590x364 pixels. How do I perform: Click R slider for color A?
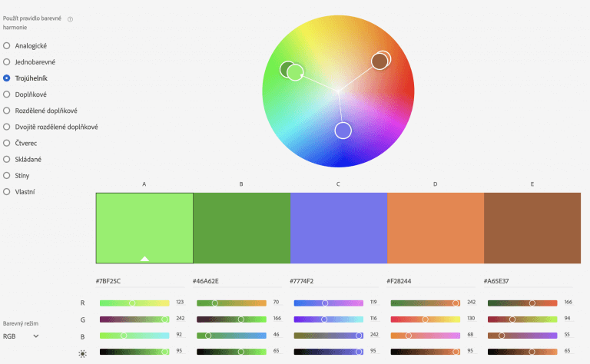pyautogui.click(x=134, y=303)
